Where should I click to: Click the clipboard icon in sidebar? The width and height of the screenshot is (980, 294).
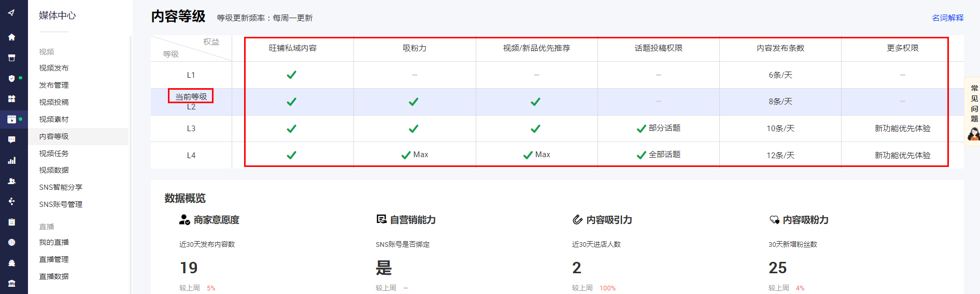[11, 222]
